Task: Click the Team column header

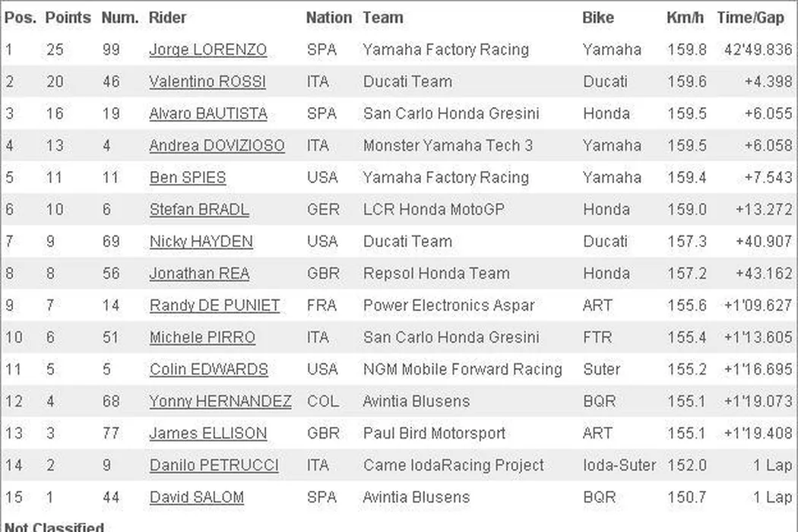Action: [383, 17]
